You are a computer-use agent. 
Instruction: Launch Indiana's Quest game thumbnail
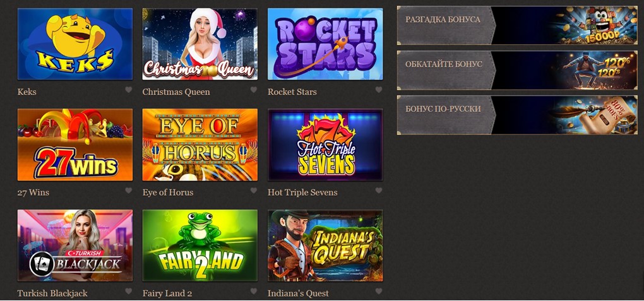[x=325, y=245]
